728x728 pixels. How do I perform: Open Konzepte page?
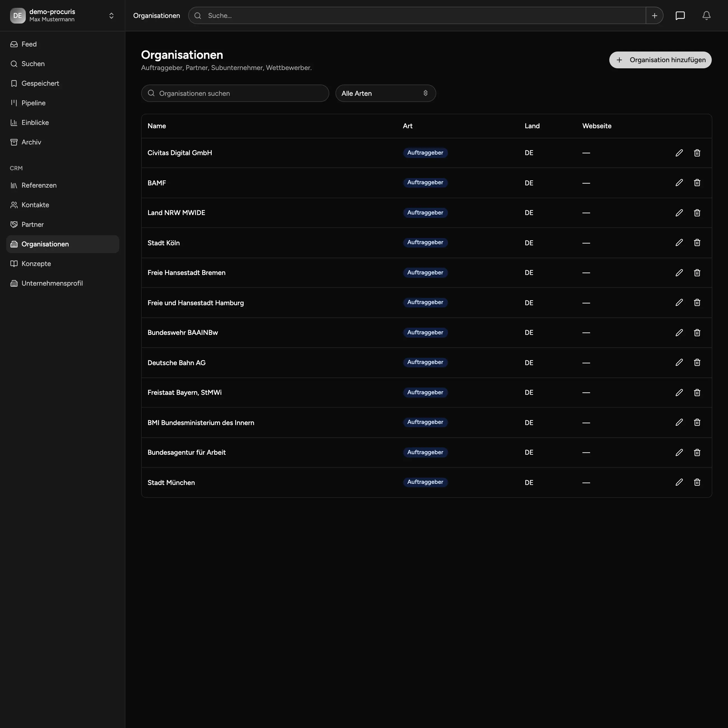pyautogui.click(x=62, y=263)
